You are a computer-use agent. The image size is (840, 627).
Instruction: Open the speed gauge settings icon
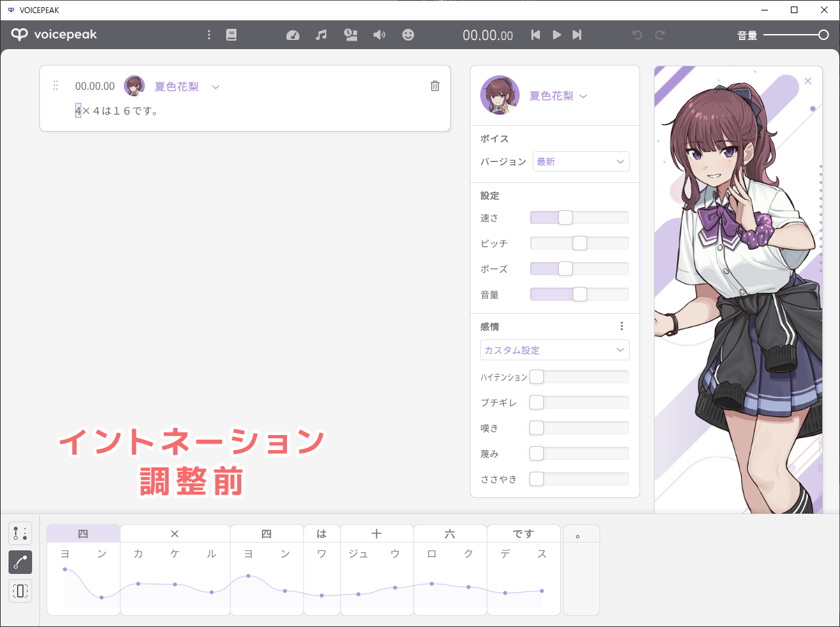point(293,35)
